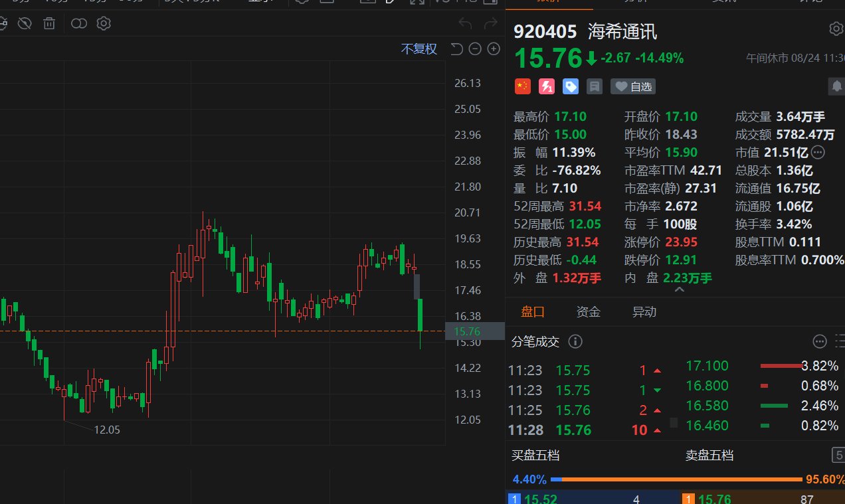Redo chart action arrow

click(490, 25)
